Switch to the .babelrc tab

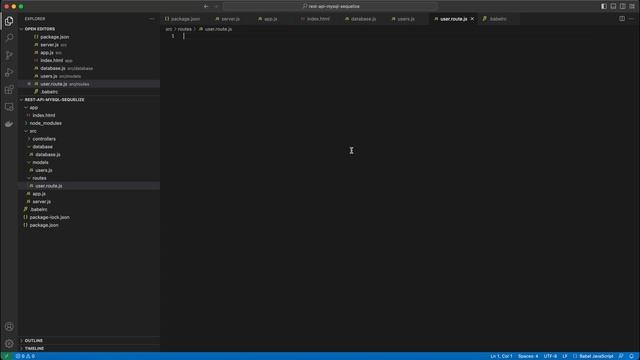pos(498,19)
